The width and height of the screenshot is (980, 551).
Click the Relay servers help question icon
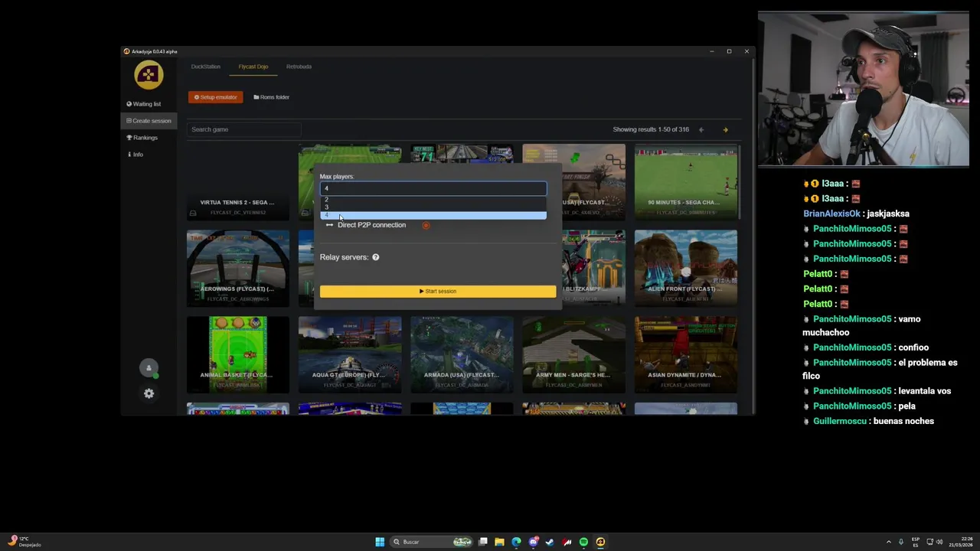[375, 257]
